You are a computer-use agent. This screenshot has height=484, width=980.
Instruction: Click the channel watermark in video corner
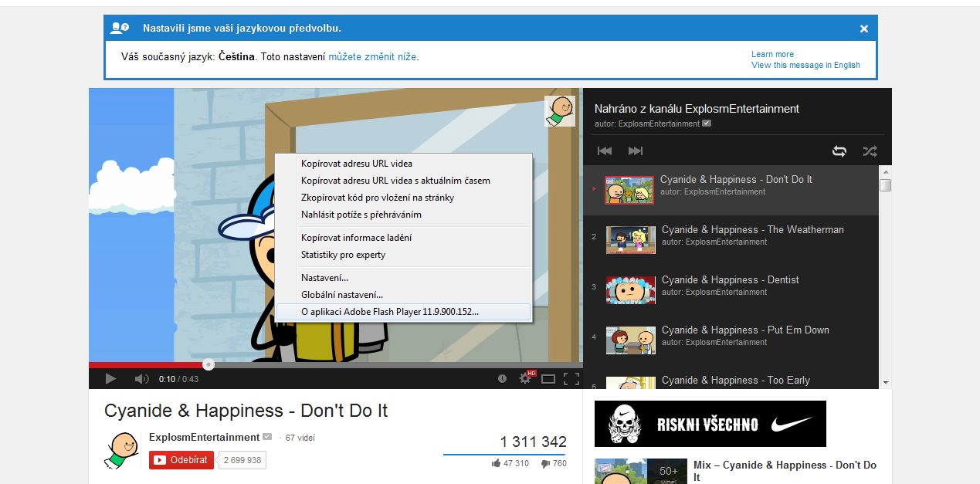pyautogui.click(x=560, y=111)
